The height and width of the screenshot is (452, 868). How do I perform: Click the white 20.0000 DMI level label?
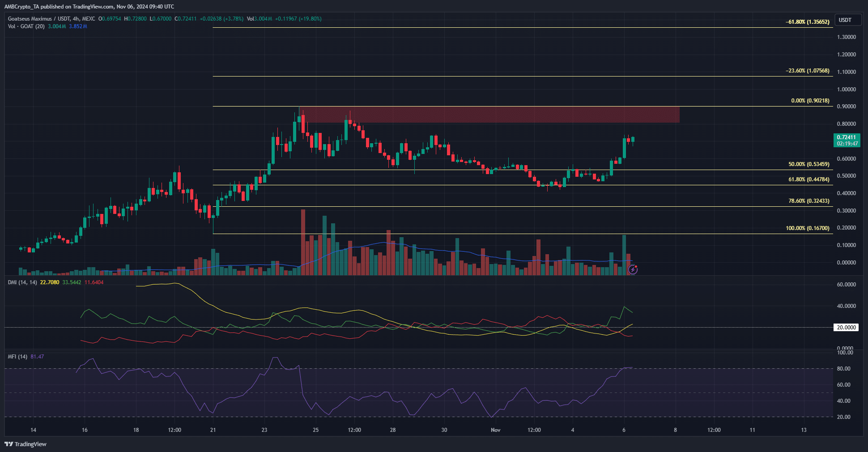pos(847,328)
